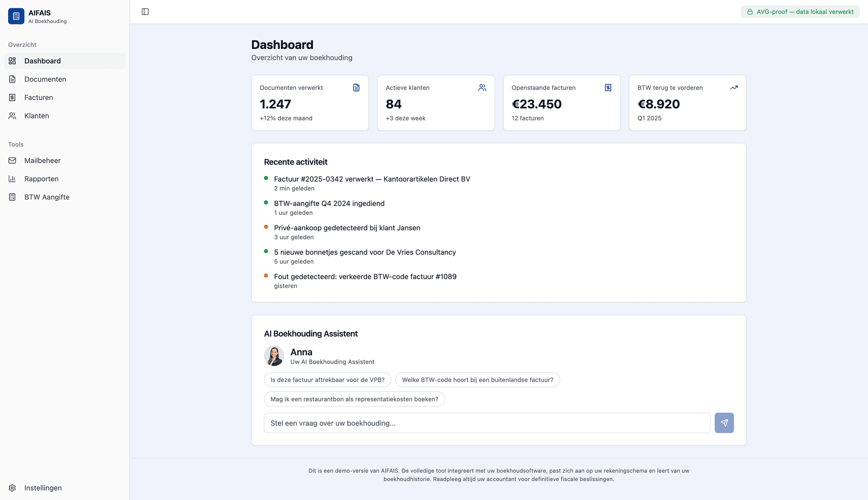Open Klanten via the people icon
Image resolution: width=868 pixels, height=500 pixels.
pyautogui.click(x=12, y=116)
